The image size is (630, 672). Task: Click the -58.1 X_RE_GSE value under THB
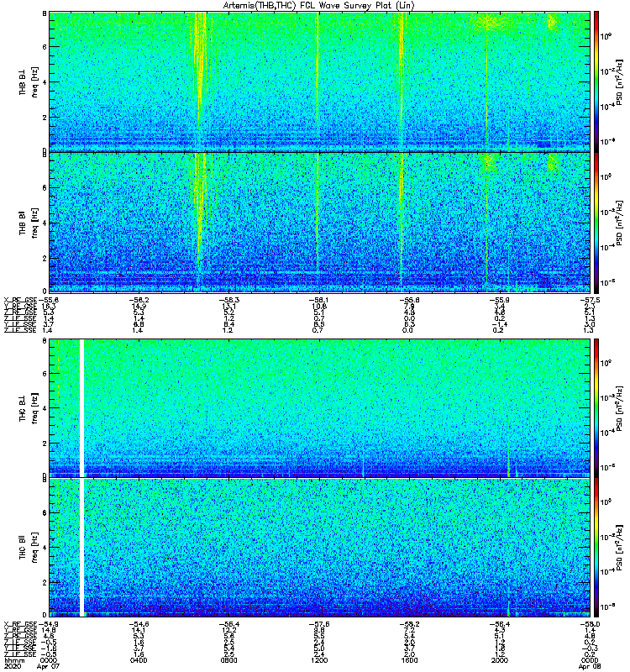(319, 300)
